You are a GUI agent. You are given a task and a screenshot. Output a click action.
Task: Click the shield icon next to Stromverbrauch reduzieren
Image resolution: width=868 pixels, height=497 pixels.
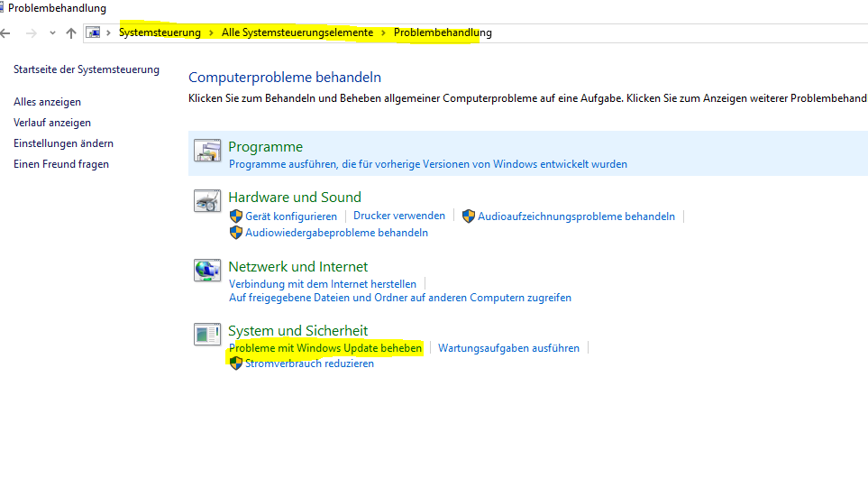tap(236, 363)
